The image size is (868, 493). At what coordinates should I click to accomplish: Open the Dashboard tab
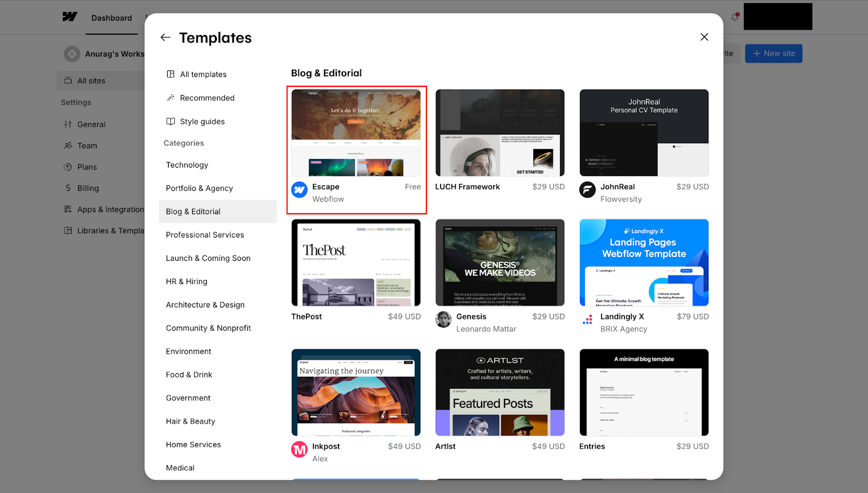[x=112, y=18]
